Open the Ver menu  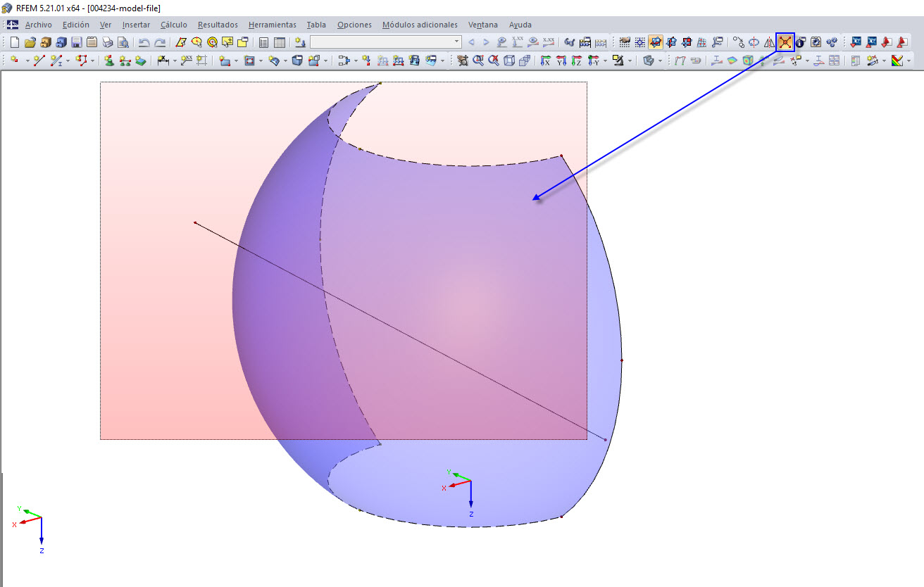point(106,25)
